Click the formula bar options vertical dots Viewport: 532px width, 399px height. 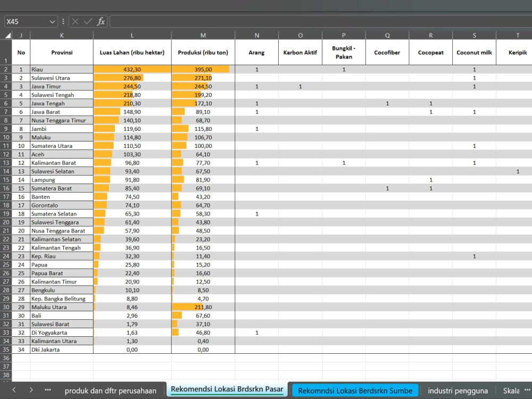tap(63, 22)
